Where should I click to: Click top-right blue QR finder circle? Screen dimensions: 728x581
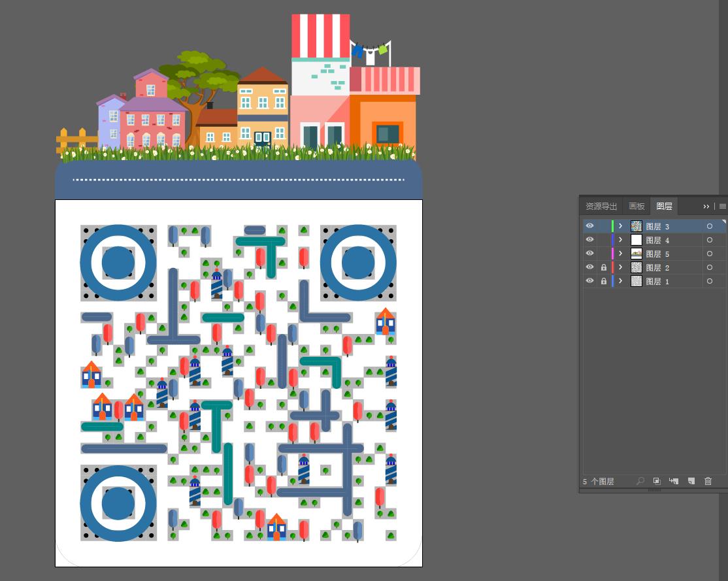(x=358, y=263)
